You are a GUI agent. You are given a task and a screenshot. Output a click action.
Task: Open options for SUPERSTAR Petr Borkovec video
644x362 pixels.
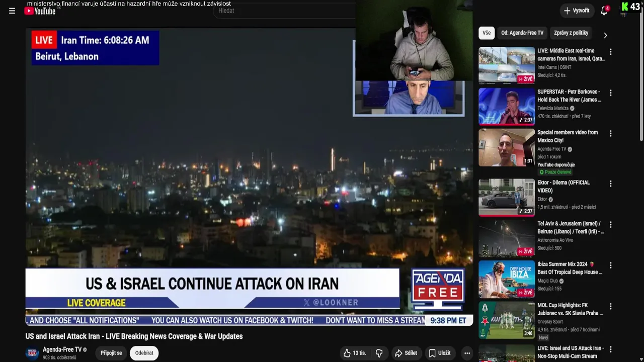(x=611, y=93)
